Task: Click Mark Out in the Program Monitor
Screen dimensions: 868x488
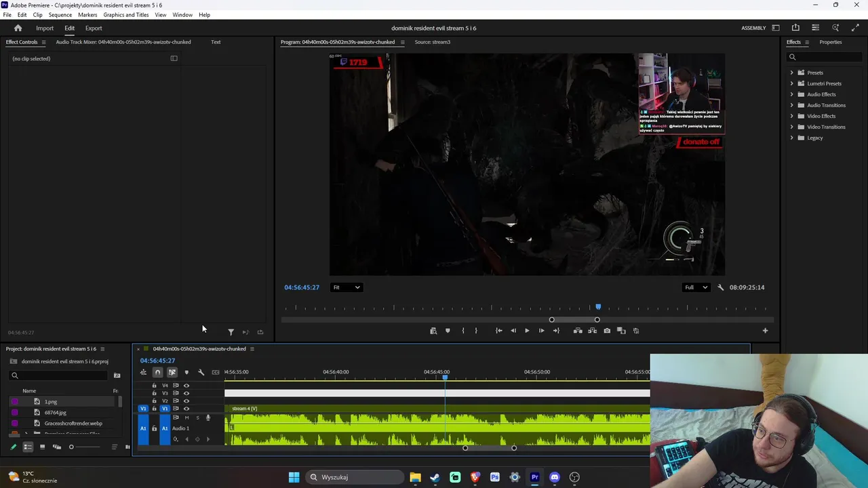Action: pyautogui.click(x=476, y=331)
